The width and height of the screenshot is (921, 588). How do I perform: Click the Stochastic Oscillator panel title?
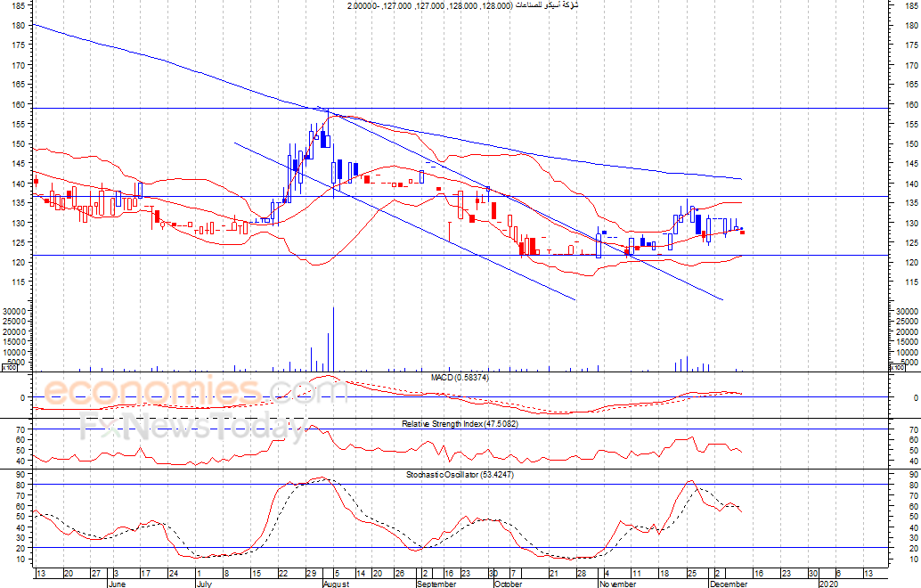pos(459,475)
